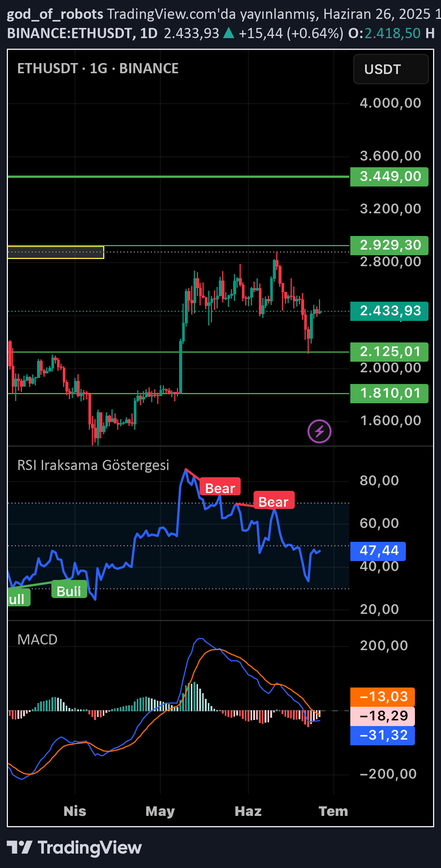Image resolution: width=441 pixels, height=868 pixels.
Task: Click the Tem month label on time axis
Action: 333,811
